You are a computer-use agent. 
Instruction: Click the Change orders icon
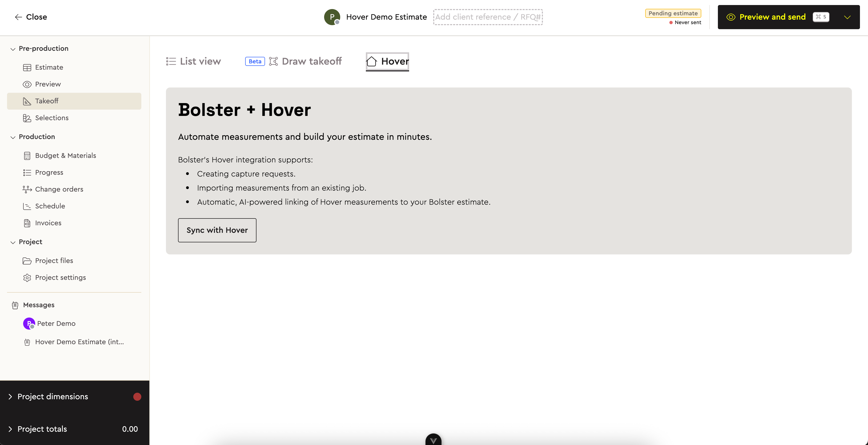click(x=27, y=189)
